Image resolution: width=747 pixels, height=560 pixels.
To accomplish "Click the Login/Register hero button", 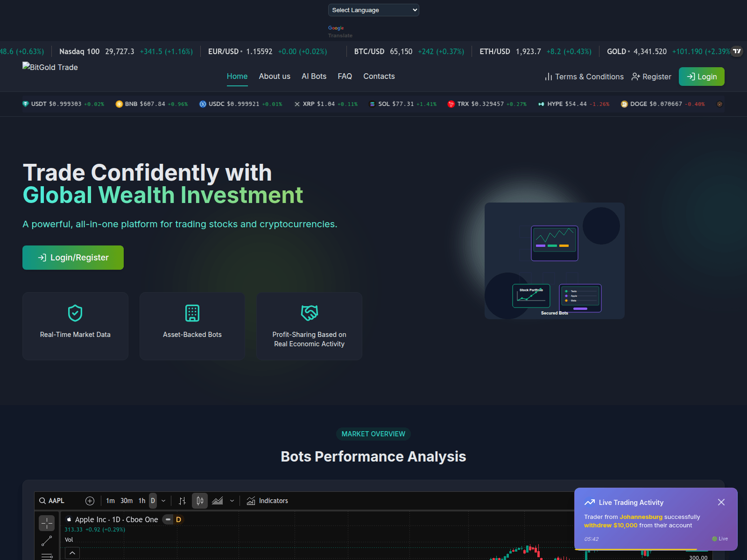I will point(73,258).
